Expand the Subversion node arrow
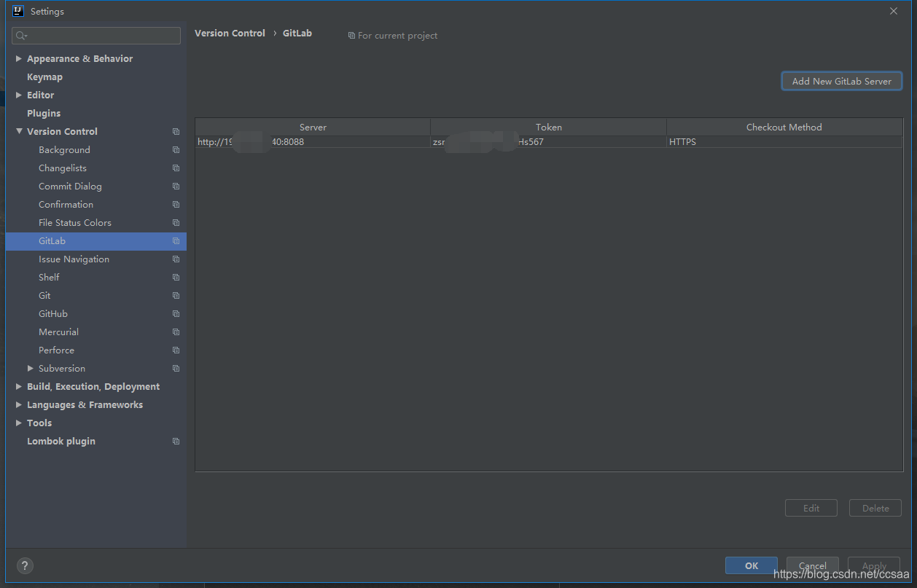Screen dimensions: 917x588 point(31,368)
